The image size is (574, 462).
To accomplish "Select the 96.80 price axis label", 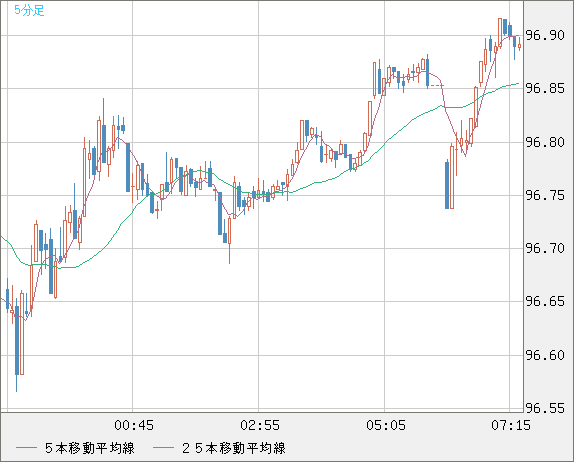I will pos(545,142).
